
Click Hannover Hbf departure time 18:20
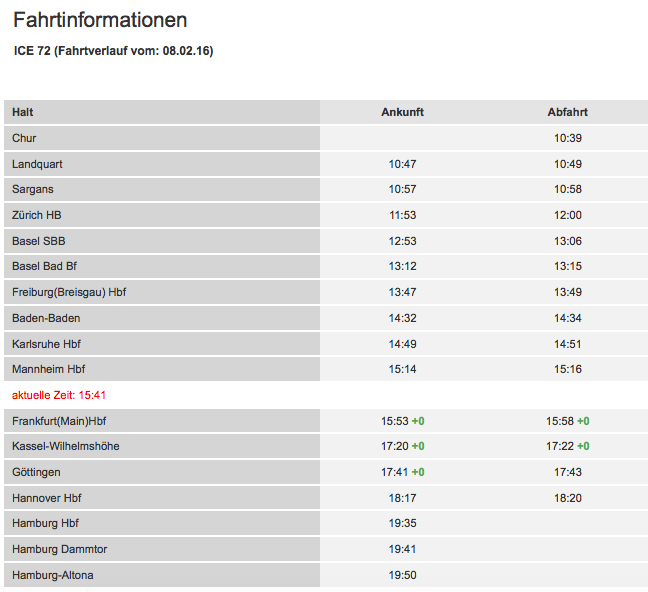pyautogui.click(x=568, y=498)
